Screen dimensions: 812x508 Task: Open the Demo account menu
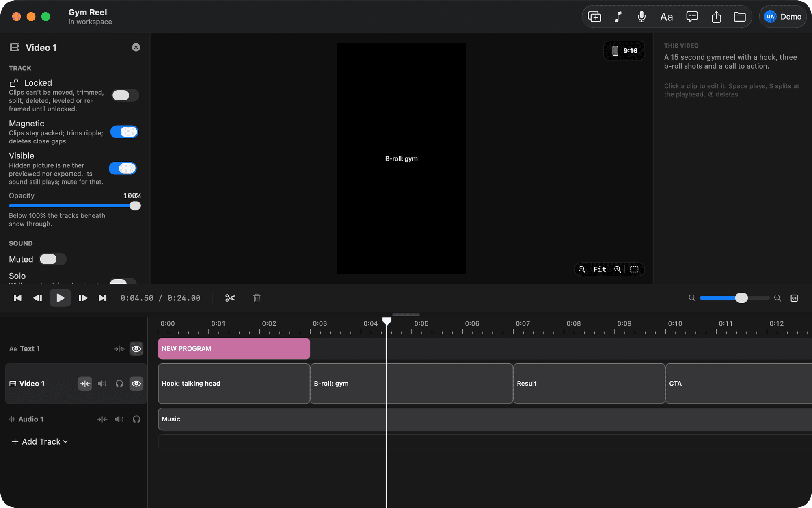pos(782,17)
